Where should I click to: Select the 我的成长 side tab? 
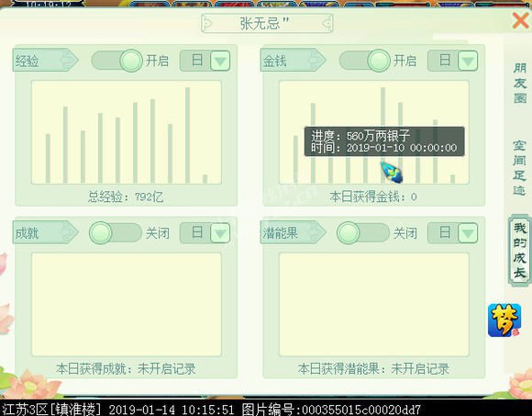519,251
